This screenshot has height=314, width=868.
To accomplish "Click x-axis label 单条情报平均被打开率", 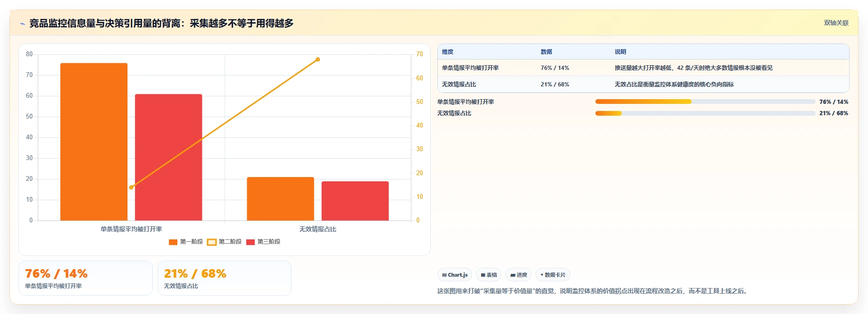I will tap(131, 229).
